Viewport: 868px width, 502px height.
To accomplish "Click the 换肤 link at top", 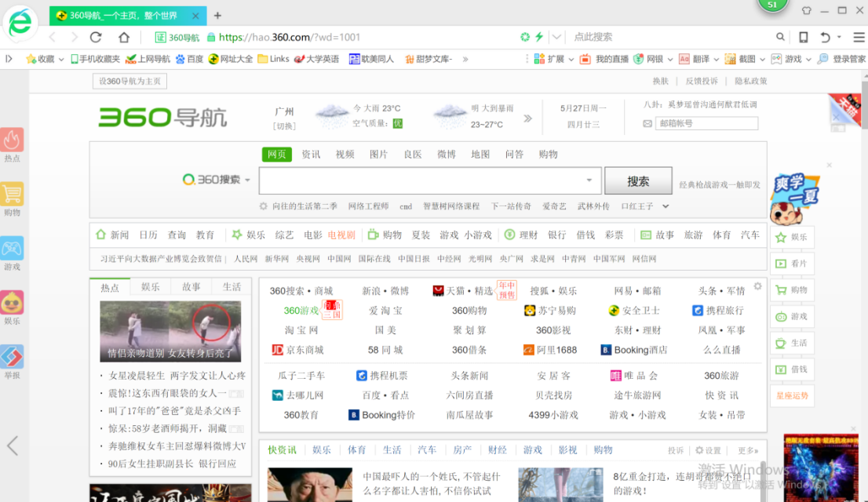I will 660,81.
